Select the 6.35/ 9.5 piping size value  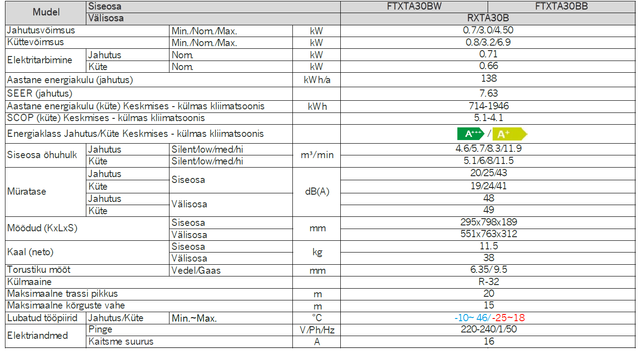489,270
